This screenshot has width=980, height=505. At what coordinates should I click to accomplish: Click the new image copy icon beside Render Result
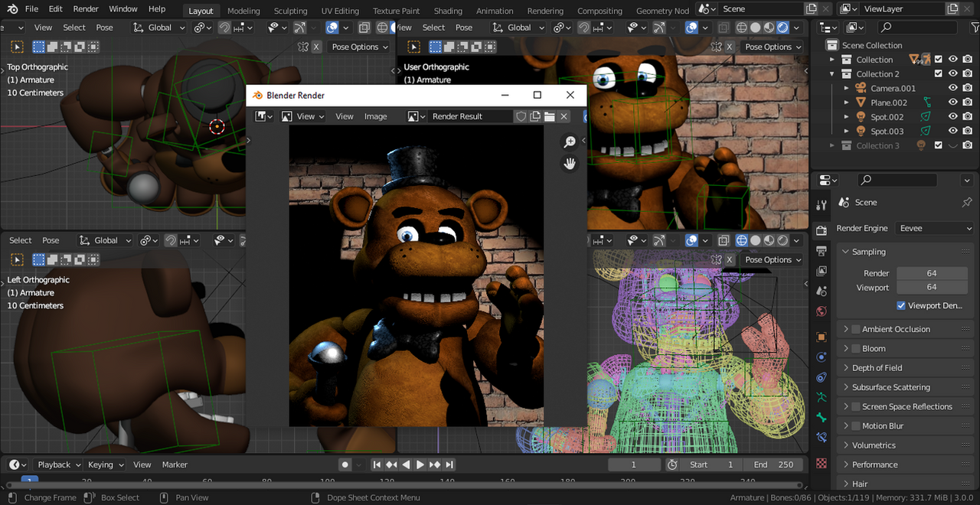tap(535, 116)
